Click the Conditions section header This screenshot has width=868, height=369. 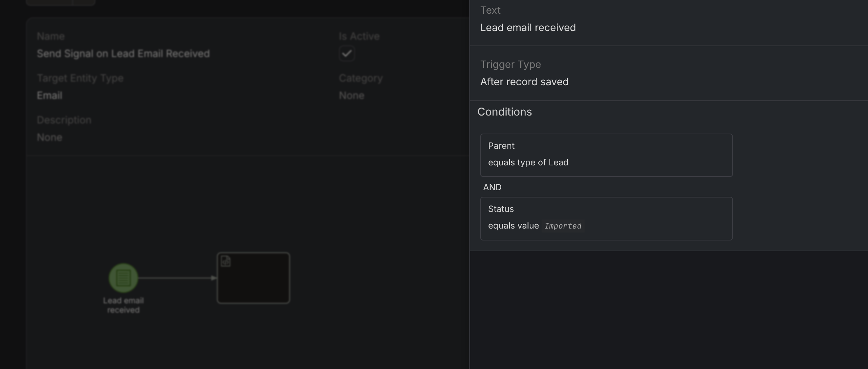(x=504, y=112)
